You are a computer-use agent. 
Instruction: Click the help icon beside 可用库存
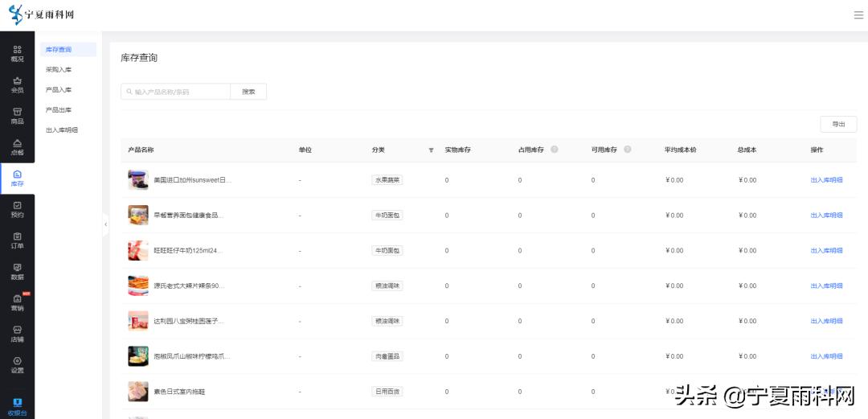(x=627, y=150)
